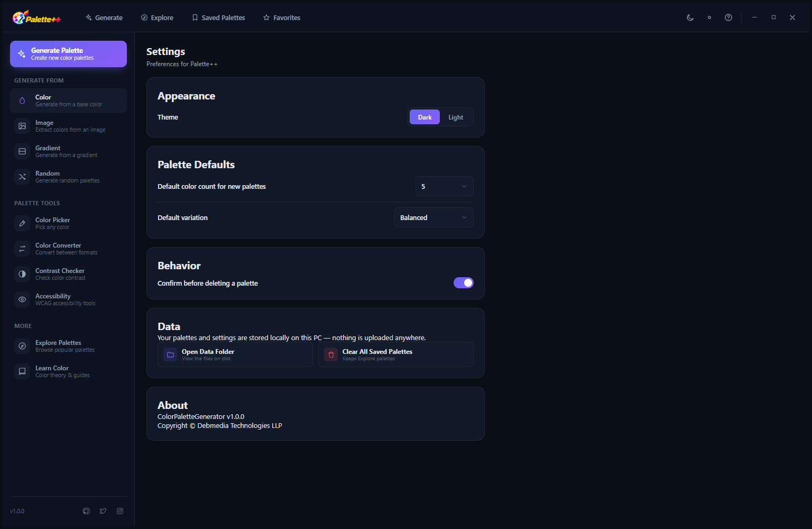The image size is (812, 529).
Task: Click Explore Palettes compass icon
Action: tap(22, 346)
